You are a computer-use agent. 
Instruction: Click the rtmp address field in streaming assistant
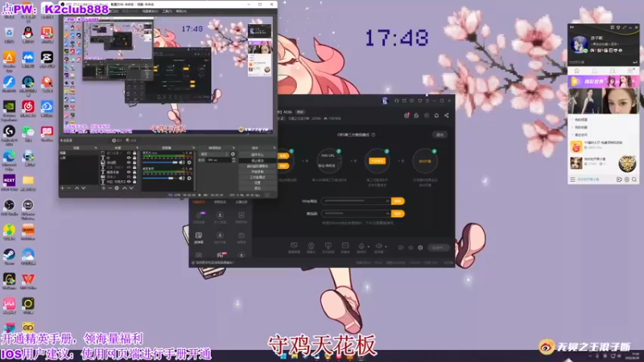(356, 201)
